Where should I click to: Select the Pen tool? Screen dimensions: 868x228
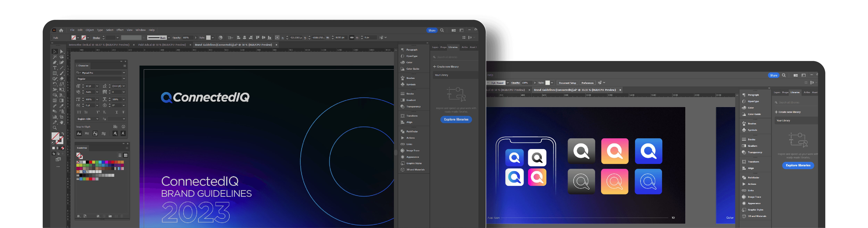[x=55, y=62]
